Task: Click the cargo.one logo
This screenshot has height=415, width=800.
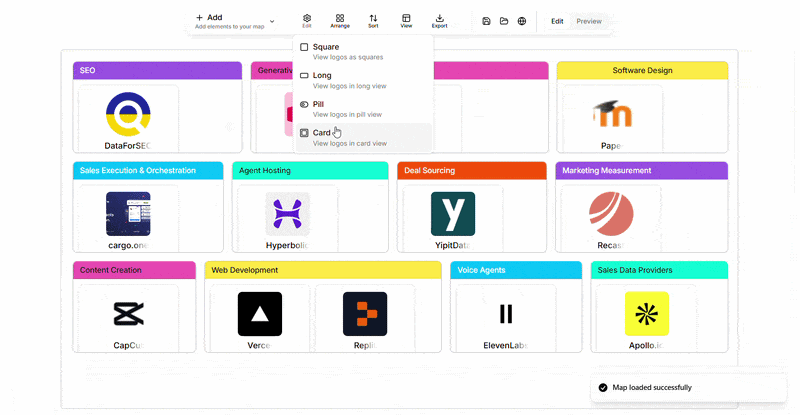Action: 128,214
